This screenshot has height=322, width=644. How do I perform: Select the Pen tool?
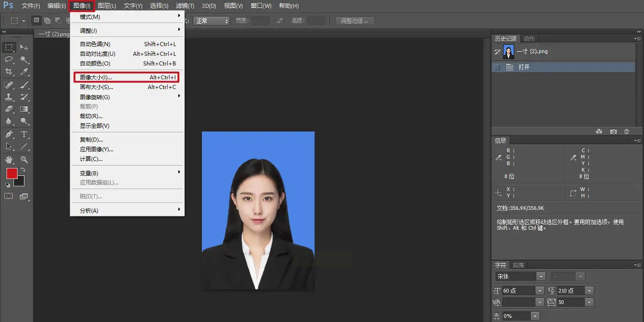[x=9, y=134]
